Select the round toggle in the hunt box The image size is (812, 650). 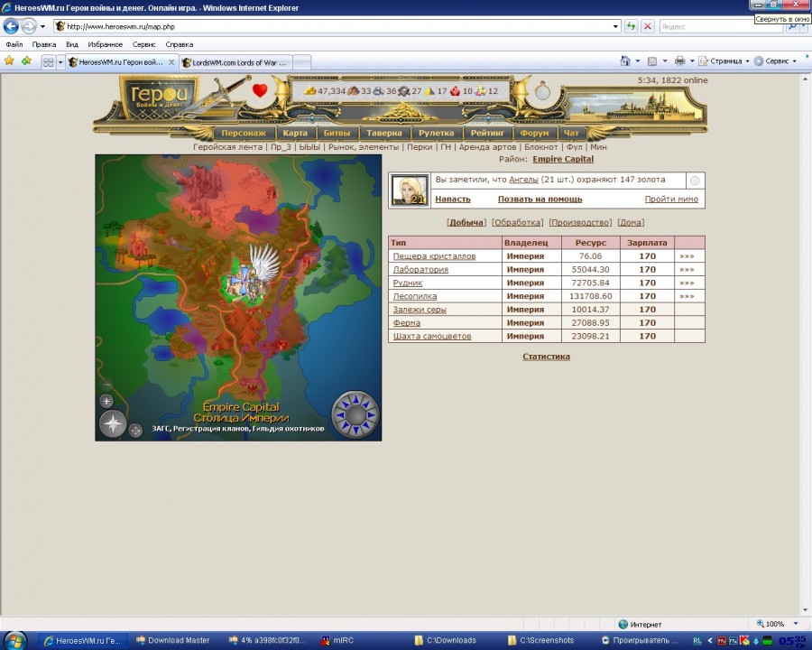pyautogui.click(x=695, y=181)
